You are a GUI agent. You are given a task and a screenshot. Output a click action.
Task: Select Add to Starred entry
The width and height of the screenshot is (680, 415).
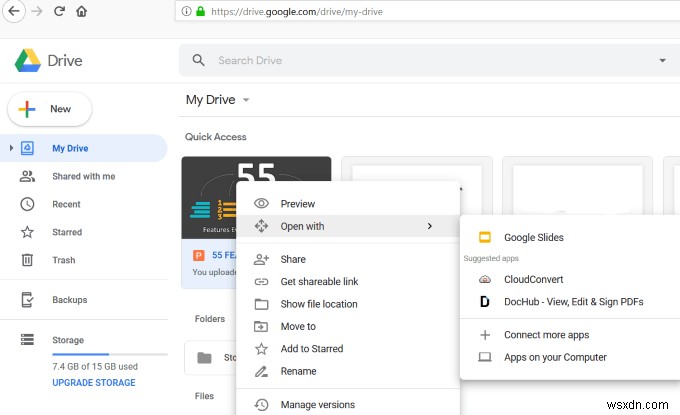click(348, 349)
